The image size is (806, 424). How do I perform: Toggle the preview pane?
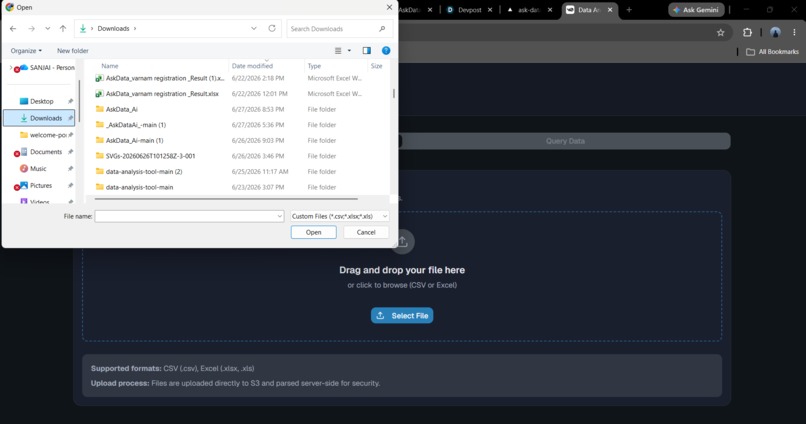pyautogui.click(x=367, y=50)
